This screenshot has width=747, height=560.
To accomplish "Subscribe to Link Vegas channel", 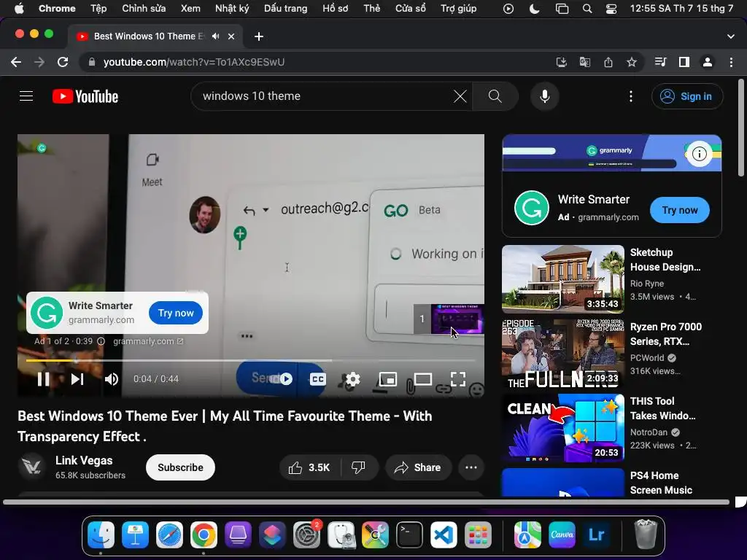I will point(180,467).
